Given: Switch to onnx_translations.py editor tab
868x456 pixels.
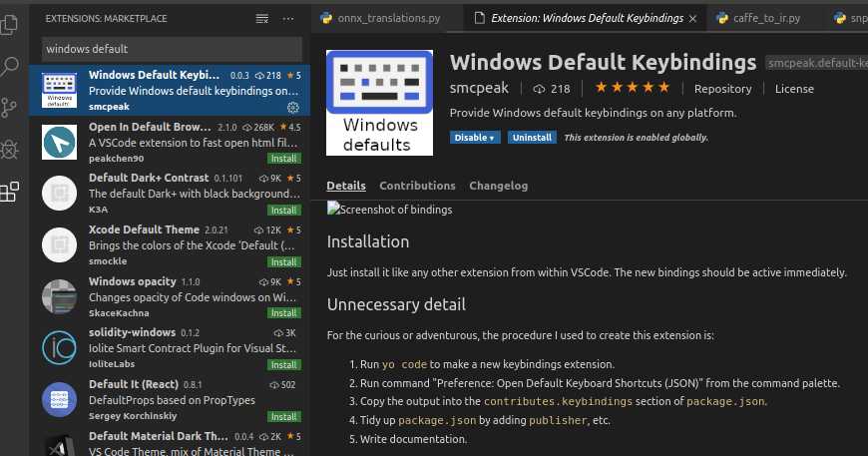Looking at the screenshot, I should coord(387,18).
